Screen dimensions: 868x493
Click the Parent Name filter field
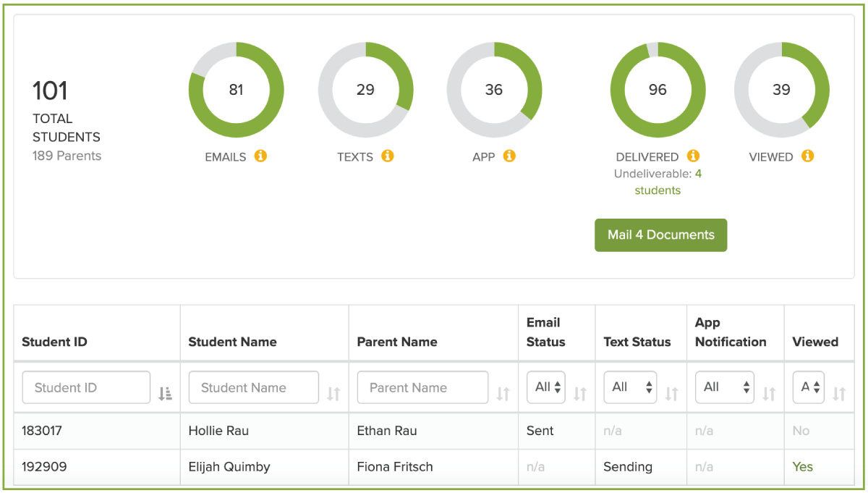click(x=422, y=387)
